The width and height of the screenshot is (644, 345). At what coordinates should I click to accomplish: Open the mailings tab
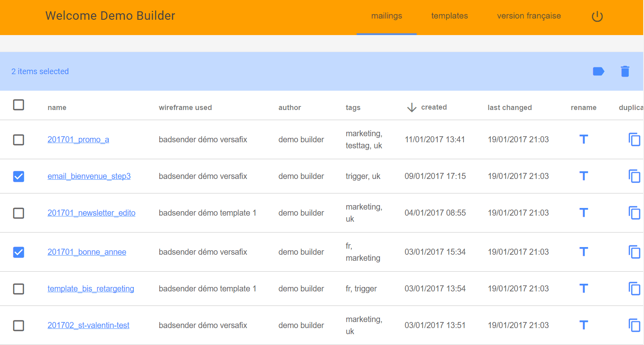(x=386, y=16)
